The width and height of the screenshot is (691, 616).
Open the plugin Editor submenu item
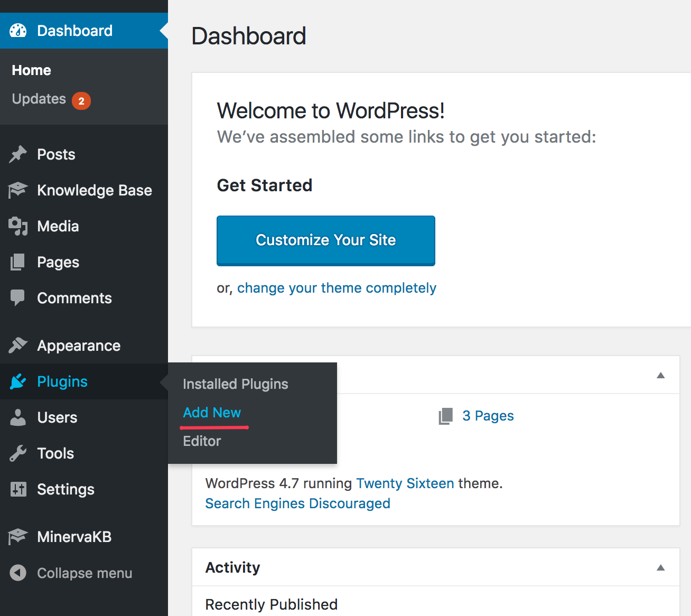coord(202,441)
